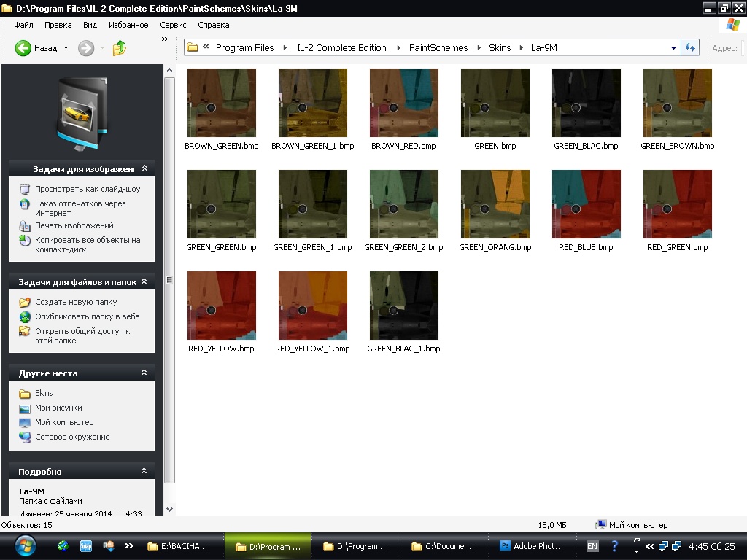Switch to Adobe Photoshop taskbar button
747x560 pixels.
532,546
